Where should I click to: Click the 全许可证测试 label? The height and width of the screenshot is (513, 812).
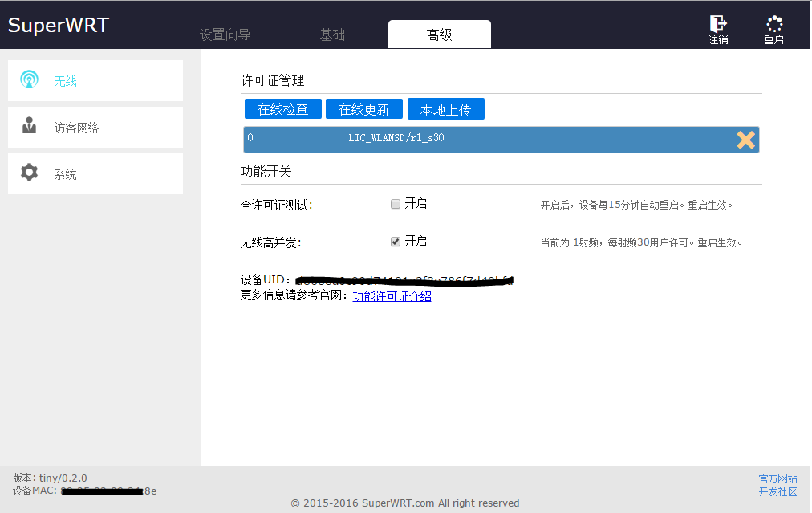tap(277, 206)
